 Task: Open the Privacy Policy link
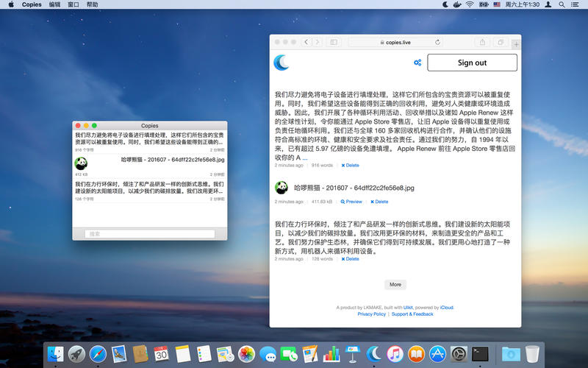pos(372,314)
